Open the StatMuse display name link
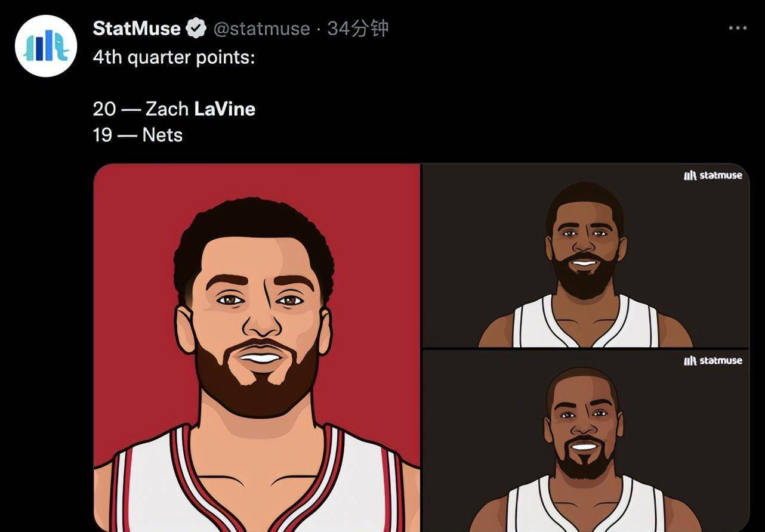This screenshot has width=765, height=532. click(137, 28)
